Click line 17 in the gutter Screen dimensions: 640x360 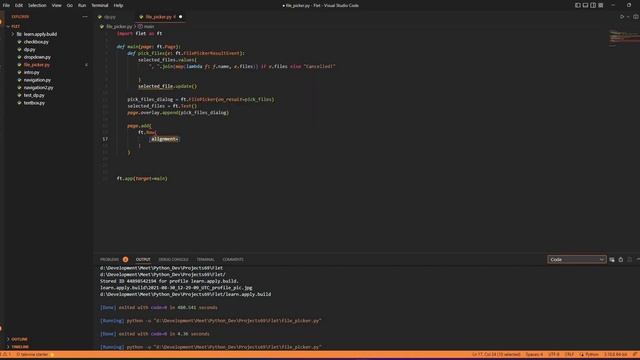point(105,139)
